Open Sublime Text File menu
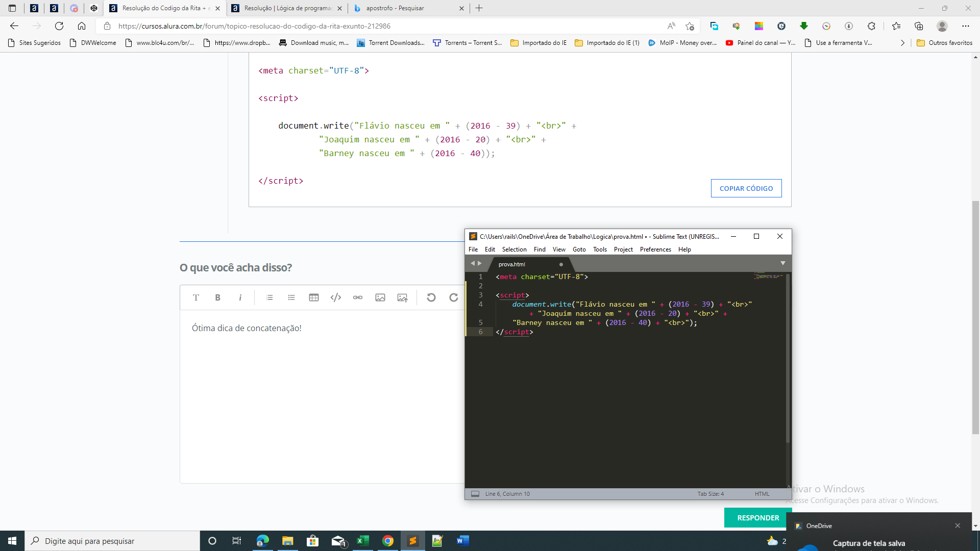The image size is (980, 551). (x=473, y=249)
